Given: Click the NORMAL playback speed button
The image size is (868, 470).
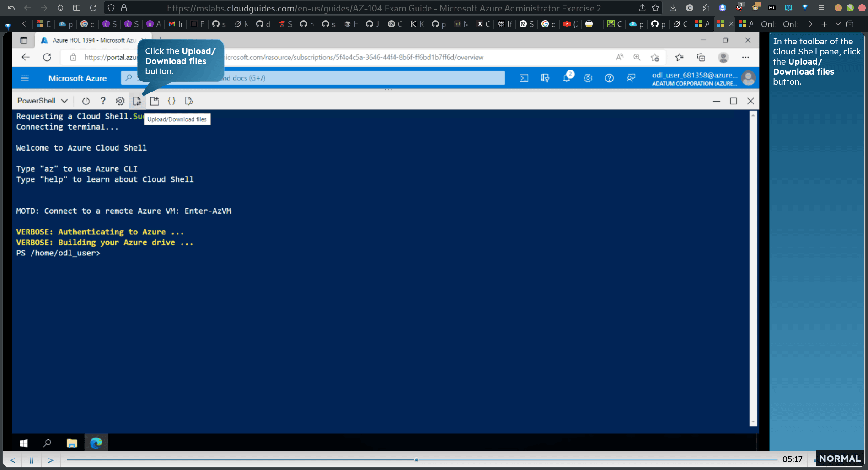Looking at the screenshot, I should [x=840, y=459].
